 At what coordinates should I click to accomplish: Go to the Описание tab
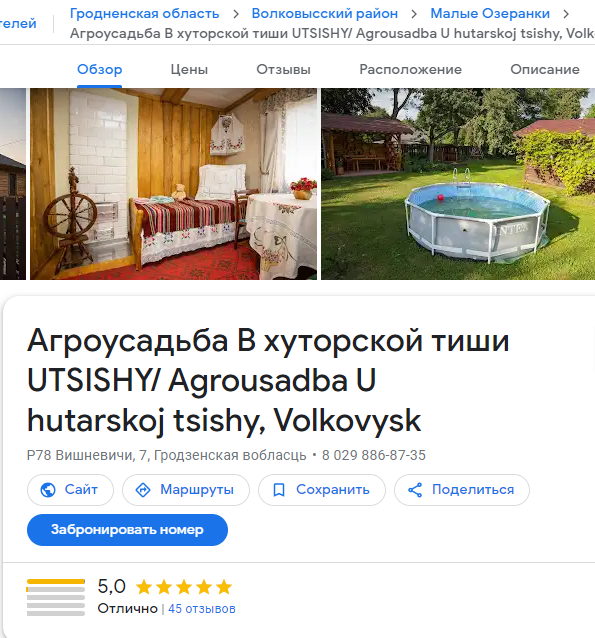point(545,70)
